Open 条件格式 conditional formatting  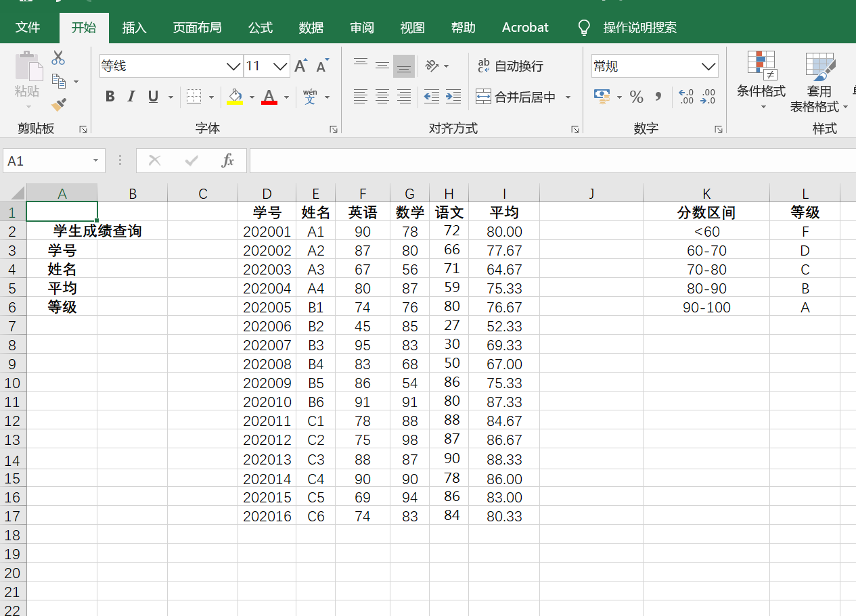761,80
